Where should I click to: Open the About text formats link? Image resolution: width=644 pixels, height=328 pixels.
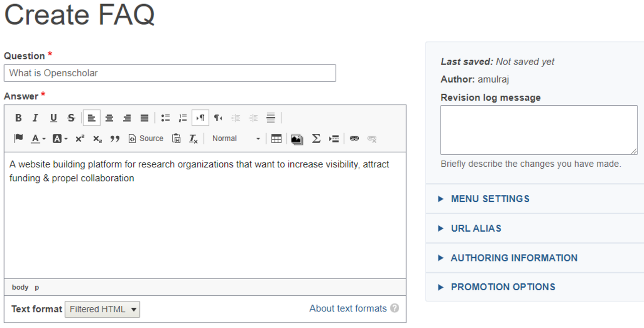348,308
